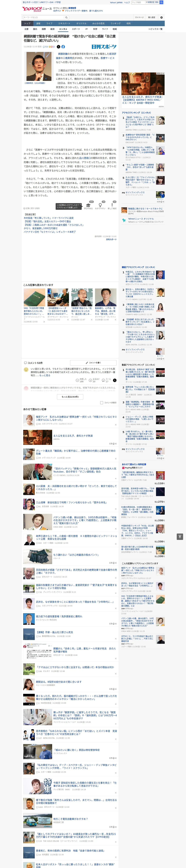The height and width of the screenshot is (868, 186).
Task: Click the magnifier icon in the keyword search box
Action: pos(66,17)
